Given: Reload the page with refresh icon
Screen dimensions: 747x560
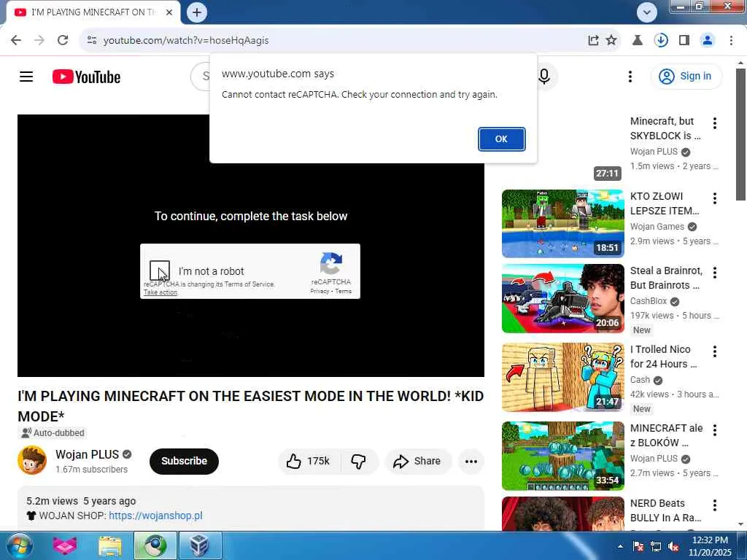Looking at the screenshot, I should pyautogui.click(x=63, y=40).
